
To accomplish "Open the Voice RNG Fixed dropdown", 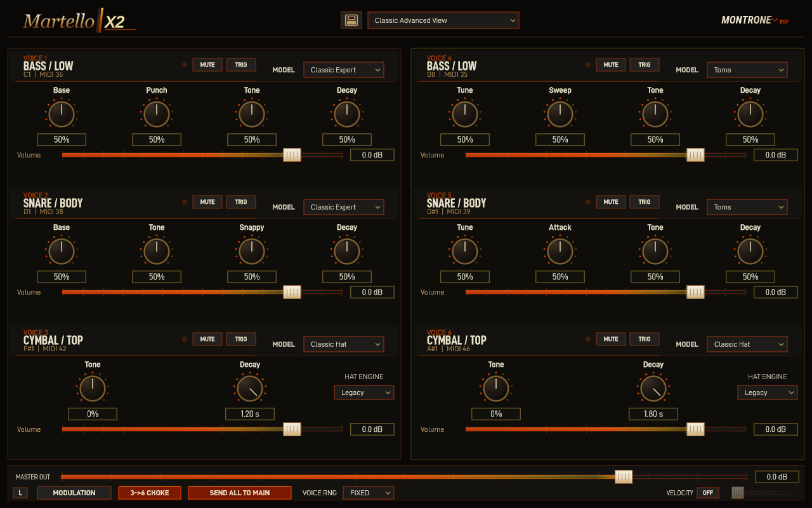I will [369, 493].
